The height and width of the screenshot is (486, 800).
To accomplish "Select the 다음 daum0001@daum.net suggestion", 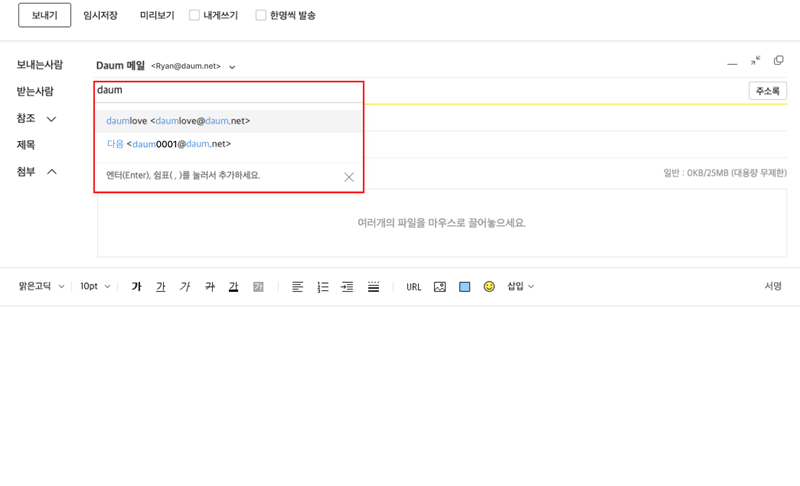I will tap(229, 144).
